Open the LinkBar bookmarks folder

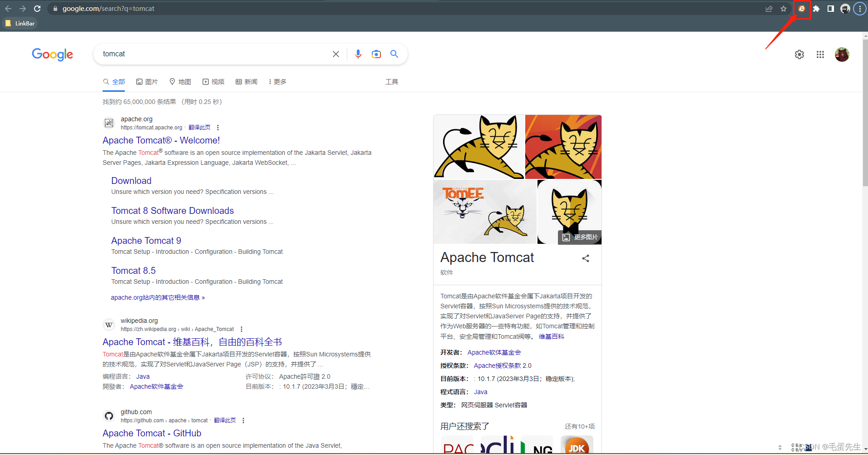click(20, 23)
